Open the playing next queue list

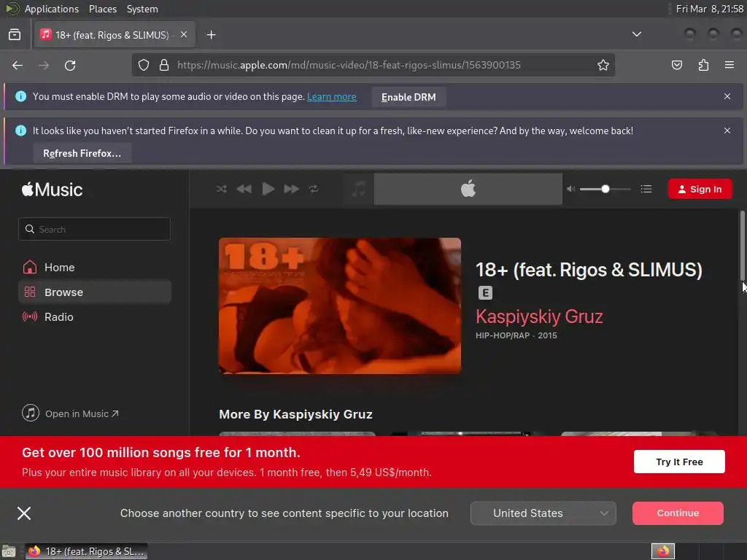(x=646, y=189)
